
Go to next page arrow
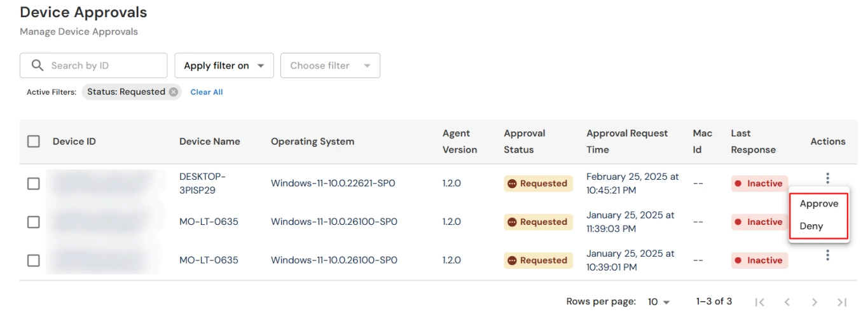click(815, 302)
